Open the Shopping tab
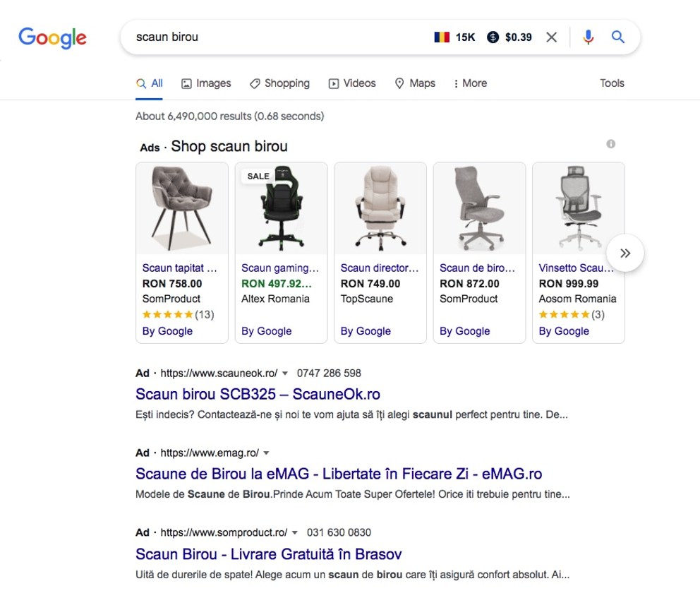This screenshot has width=700, height=598. pyautogui.click(x=279, y=83)
